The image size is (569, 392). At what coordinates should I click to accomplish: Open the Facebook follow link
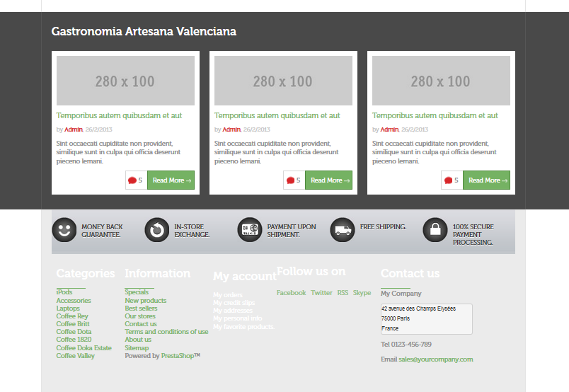[291, 293]
